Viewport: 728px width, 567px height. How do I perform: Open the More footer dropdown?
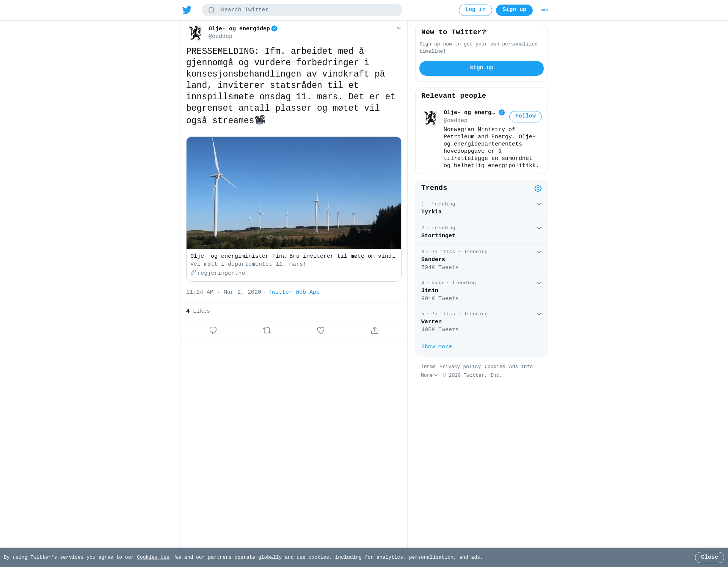[x=429, y=375]
